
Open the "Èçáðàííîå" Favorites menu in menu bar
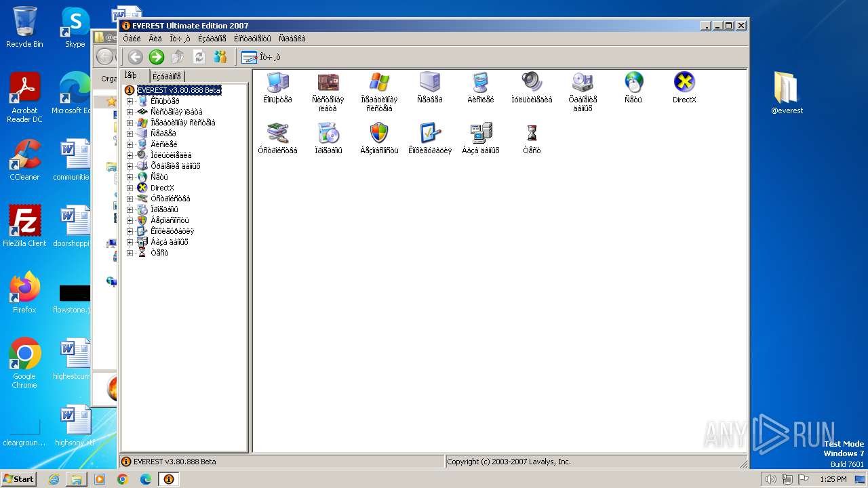click(x=212, y=39)
